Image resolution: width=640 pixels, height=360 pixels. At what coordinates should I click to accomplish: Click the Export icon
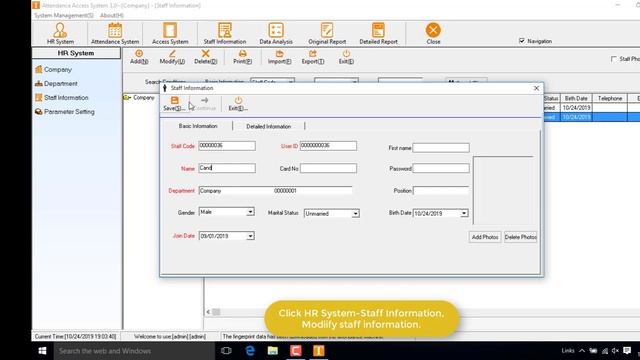click(313, 57)
